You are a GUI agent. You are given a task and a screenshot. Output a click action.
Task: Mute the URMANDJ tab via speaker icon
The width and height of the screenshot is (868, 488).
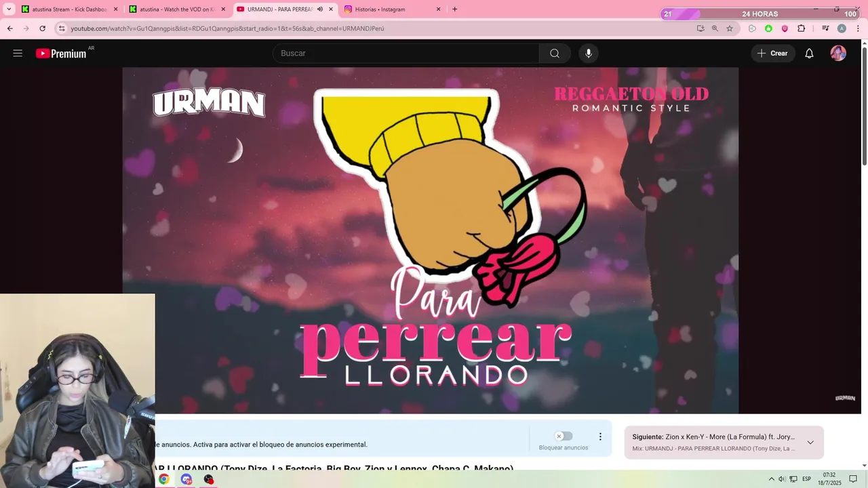pos(320,9)
